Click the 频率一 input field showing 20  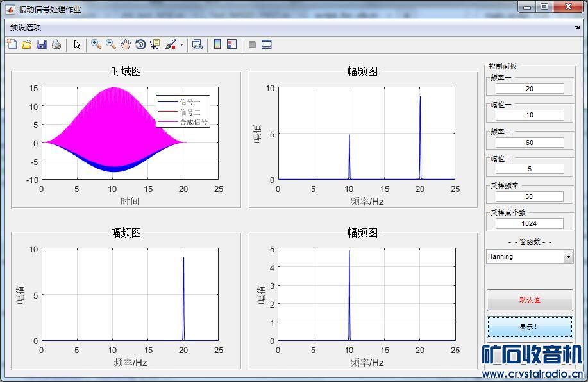coord(530,89)
